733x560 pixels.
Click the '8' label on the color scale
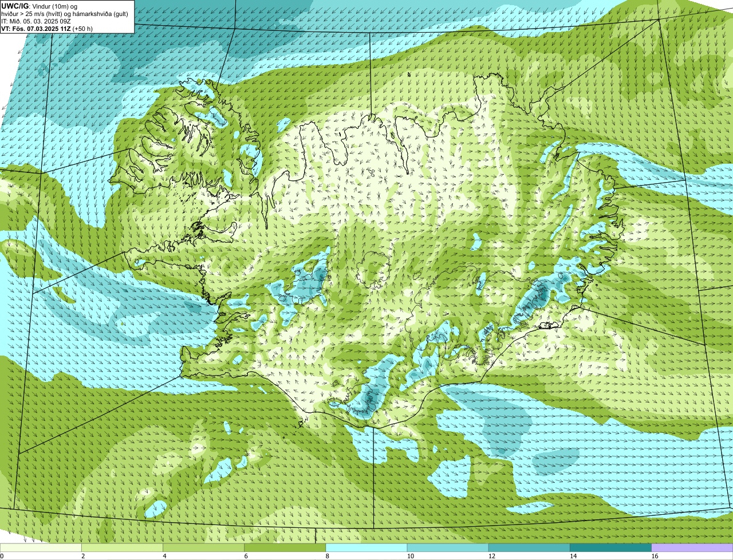[328, 556]
